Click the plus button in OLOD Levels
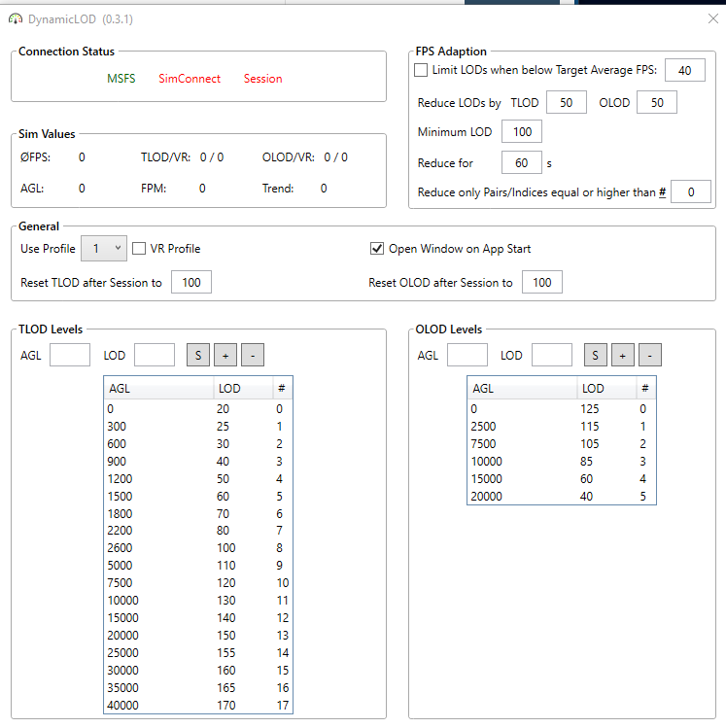Image resolution: width=726 pixels, height=728 pixels. pyautogui.click(x=623, y=355)
